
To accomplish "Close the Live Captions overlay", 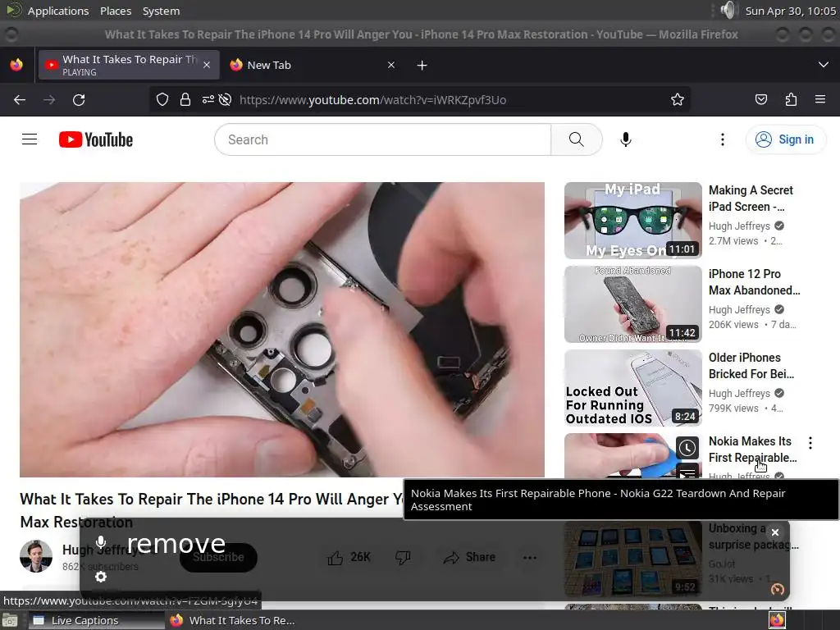I will click(774, 532).
